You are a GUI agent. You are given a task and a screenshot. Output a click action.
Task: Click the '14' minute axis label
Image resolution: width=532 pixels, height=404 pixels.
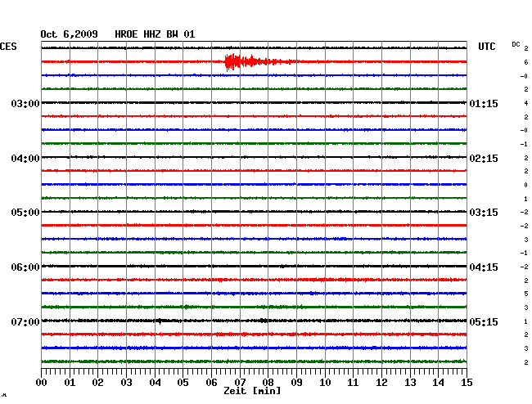(438, 382)
